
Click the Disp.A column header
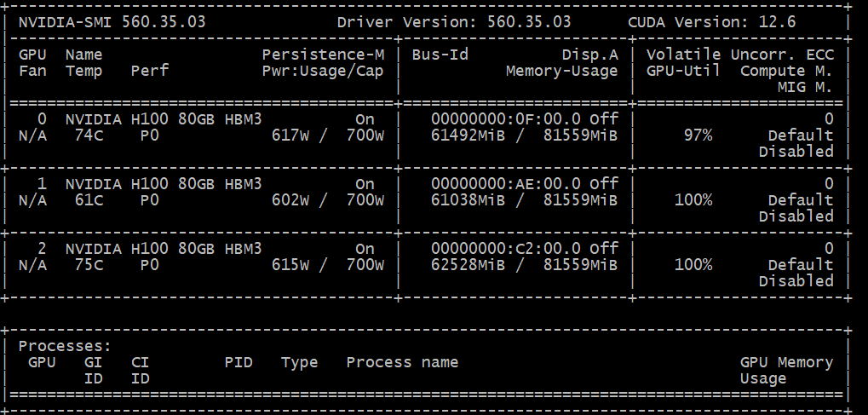point(590,55)
